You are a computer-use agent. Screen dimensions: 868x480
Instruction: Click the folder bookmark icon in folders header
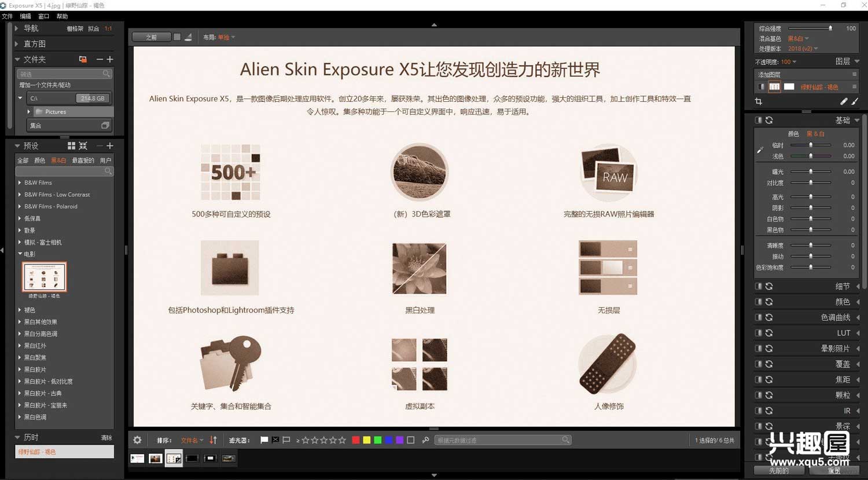pos(83,59)
